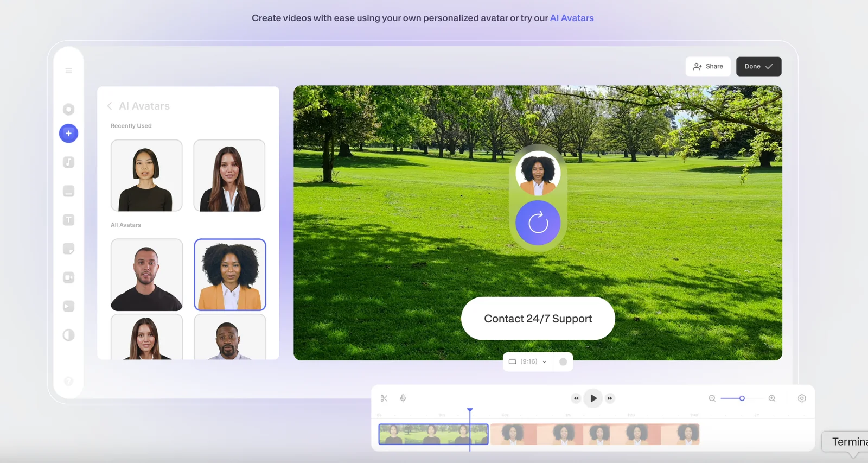Screen dimensions: 868x463
Task: Toggle the hamburger menu at sidebar top
Action: coord(68,71)
